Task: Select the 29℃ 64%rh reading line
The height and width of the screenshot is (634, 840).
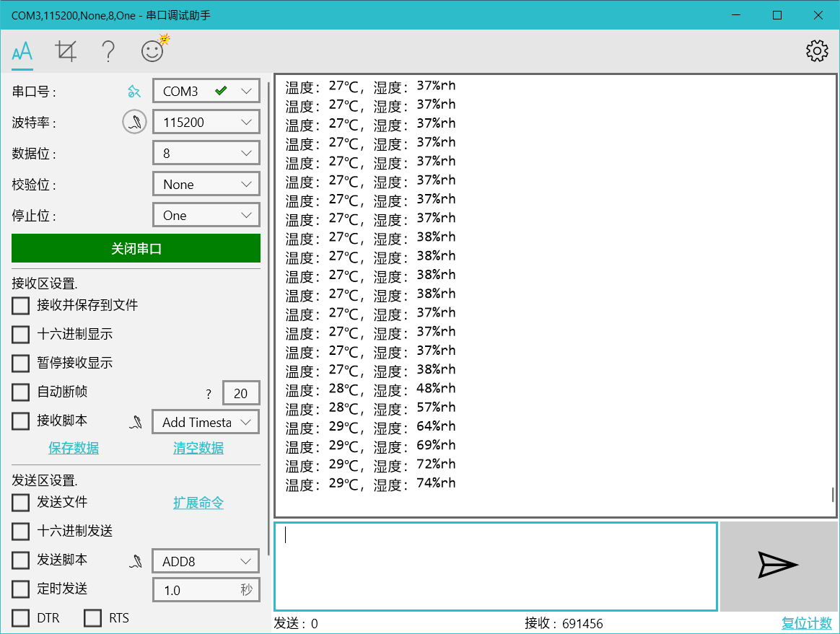Action: coord(370,427)
